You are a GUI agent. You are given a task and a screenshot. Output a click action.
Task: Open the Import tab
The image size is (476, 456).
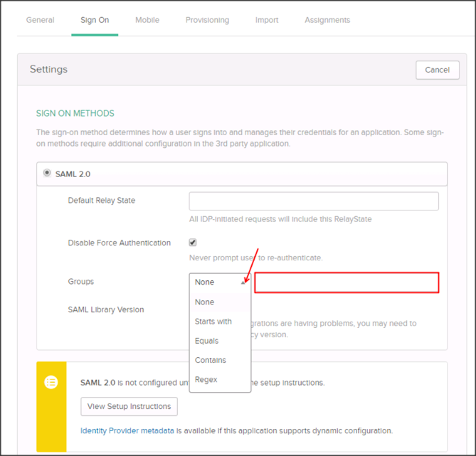click(267, 20)
